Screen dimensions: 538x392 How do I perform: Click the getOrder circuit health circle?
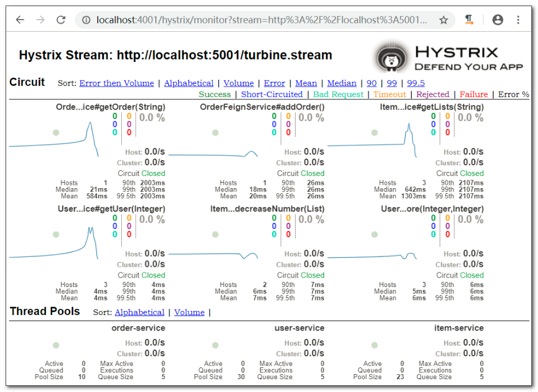coord(56,133)
